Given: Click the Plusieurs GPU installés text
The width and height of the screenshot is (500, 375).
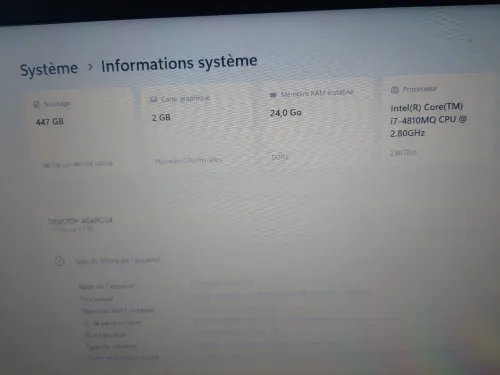Looking at the screenshot, I should (x=188, y=161).
